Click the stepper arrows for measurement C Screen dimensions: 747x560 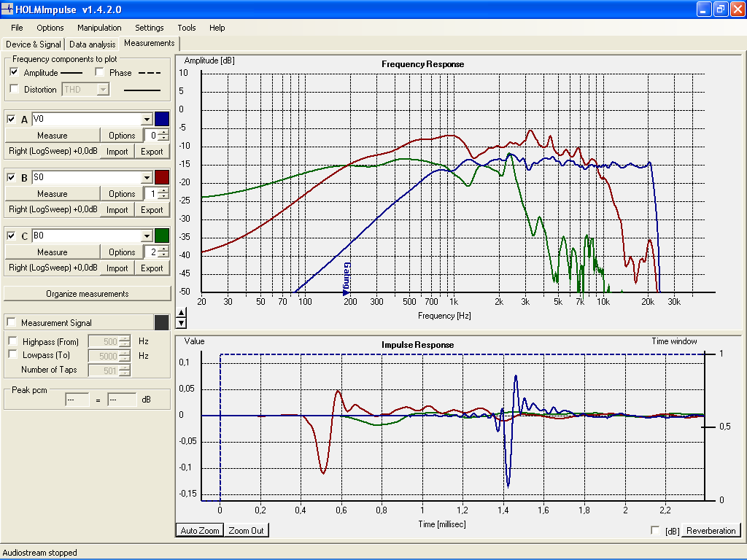163,252
